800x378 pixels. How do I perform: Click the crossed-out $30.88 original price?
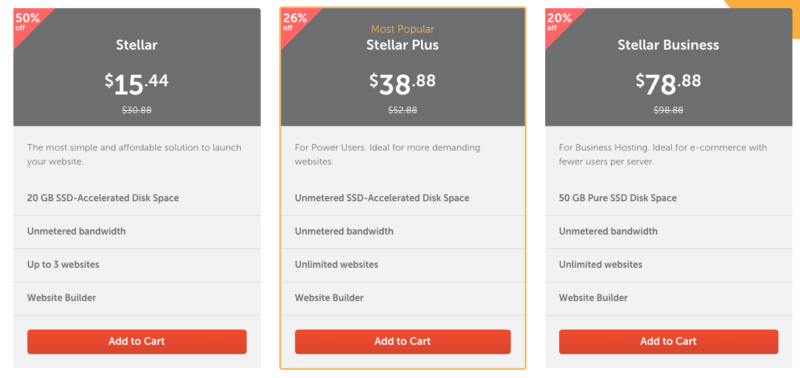coord(137,110)
